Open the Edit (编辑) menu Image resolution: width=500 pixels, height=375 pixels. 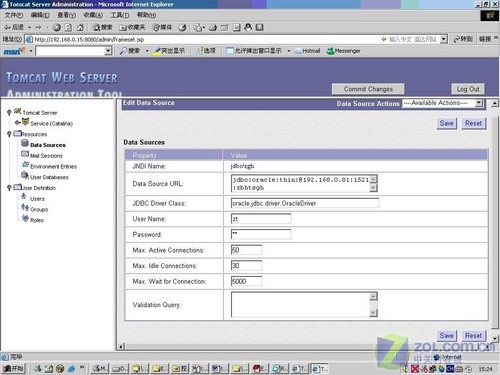40,15
